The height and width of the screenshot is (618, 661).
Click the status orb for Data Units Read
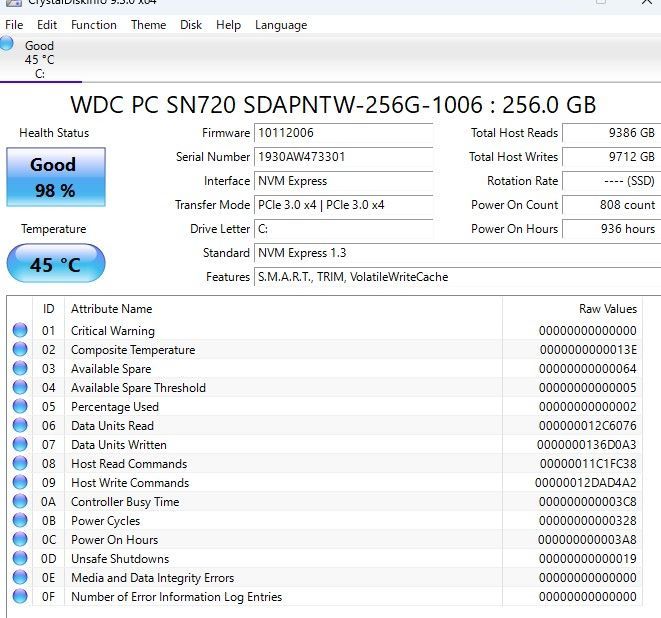click(20, 425)
